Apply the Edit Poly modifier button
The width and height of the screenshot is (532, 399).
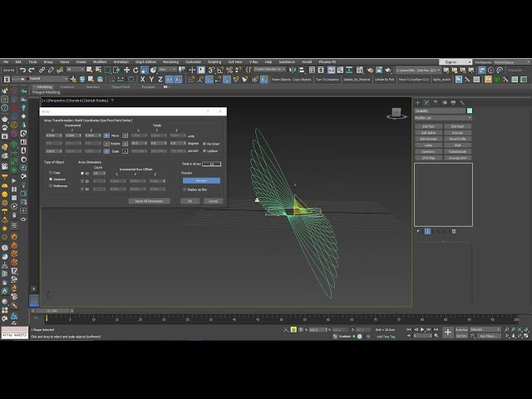429,126
